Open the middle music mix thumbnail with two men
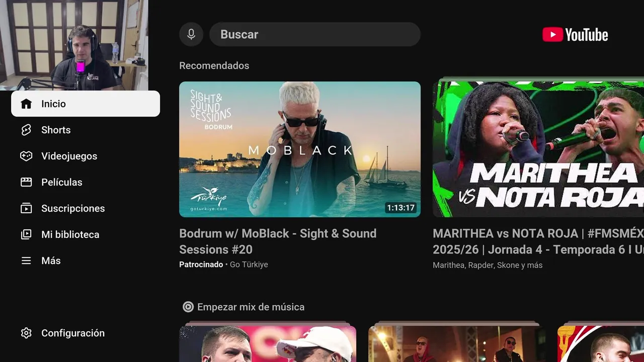Screen dimensions: 644x362 [457, 344]
